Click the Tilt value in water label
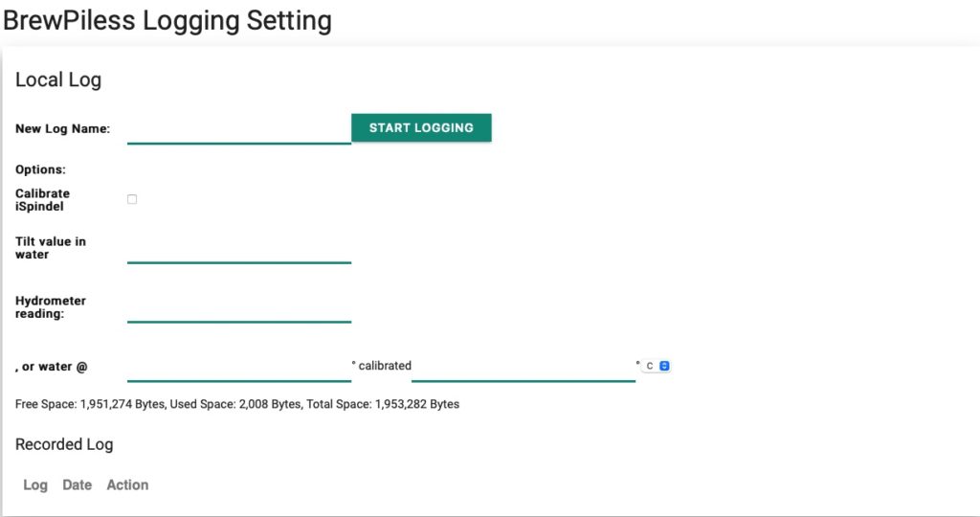 click(51, 248)
